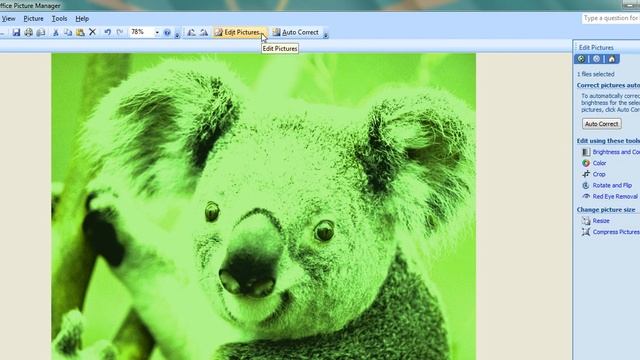640x360 pixels.
Task: Go forward in the Edit Pictures pane
Action: [x=596, y=59]
